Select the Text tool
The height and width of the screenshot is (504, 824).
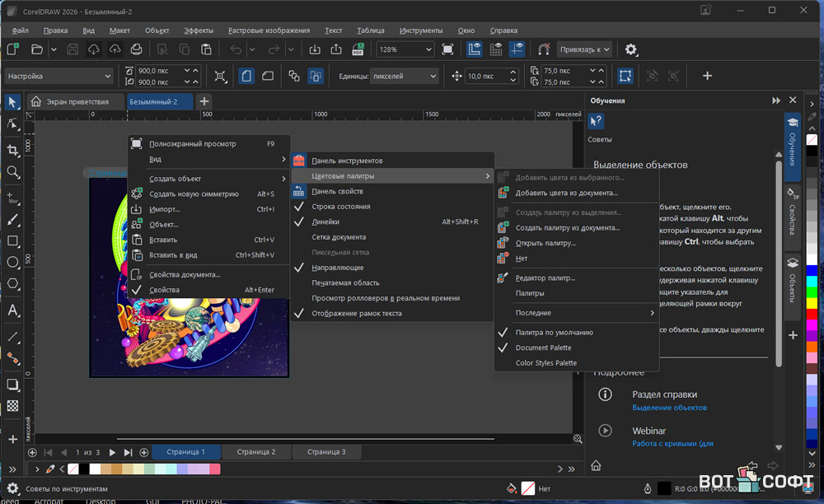click(12, 311)
